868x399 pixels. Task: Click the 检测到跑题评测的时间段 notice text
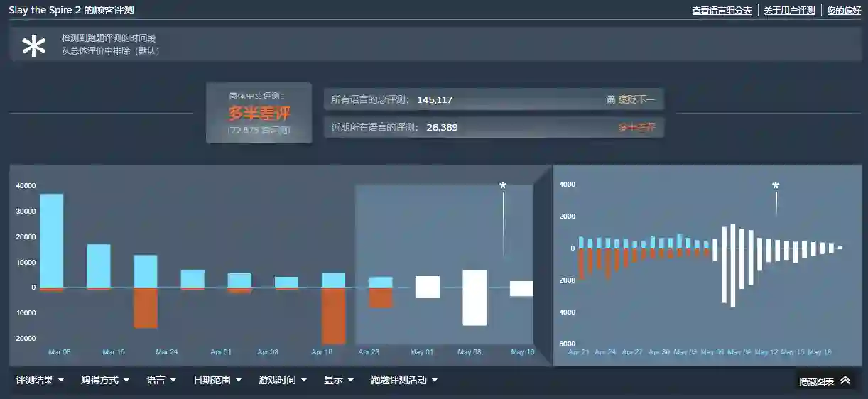tap(108, 38)
